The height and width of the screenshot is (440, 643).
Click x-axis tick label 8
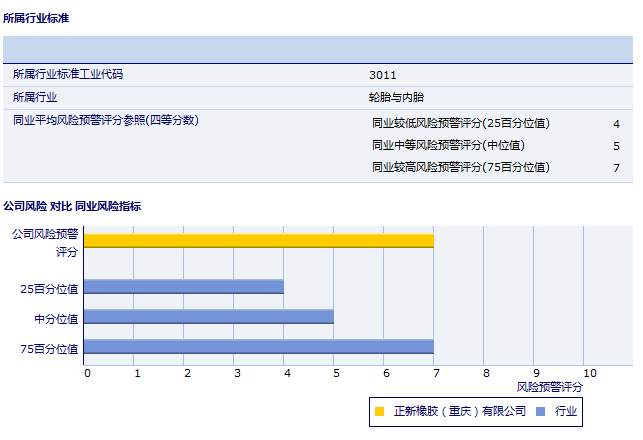point(486,373)
